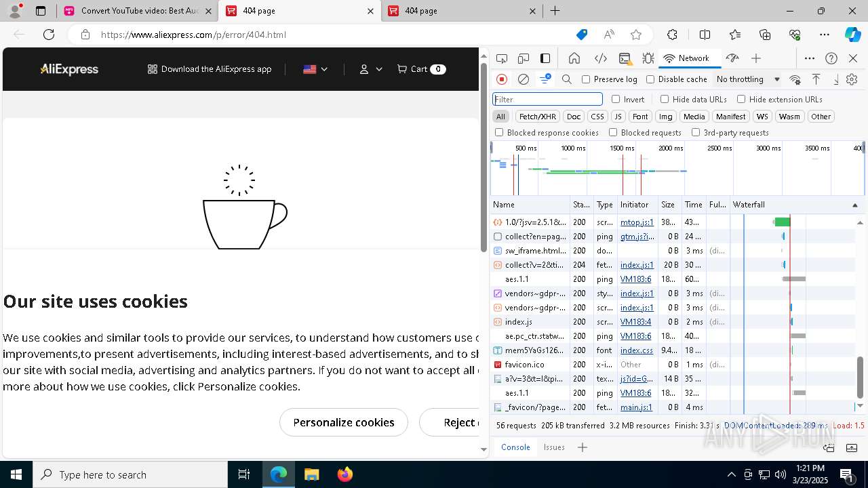Toggle the device emulation icon

[x=524, y=58]
